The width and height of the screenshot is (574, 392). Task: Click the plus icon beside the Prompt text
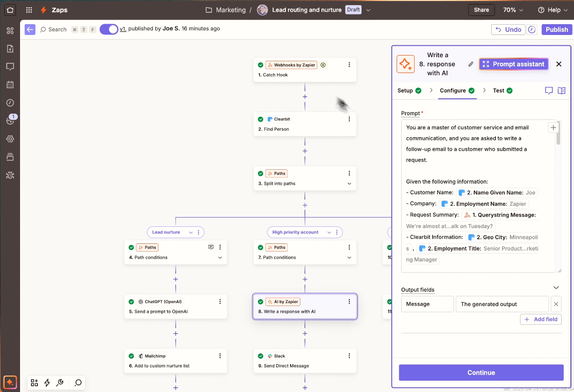tap(553, 128)
